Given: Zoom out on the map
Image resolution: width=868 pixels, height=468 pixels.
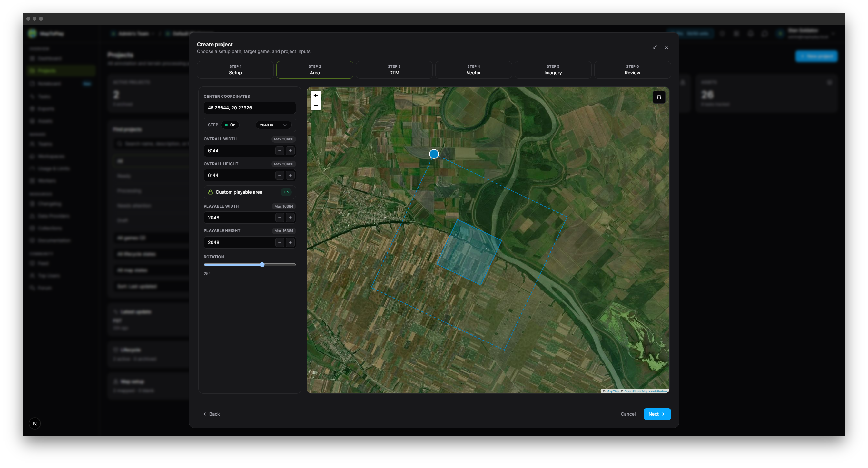Looking at the screenshot, I should [x=315, y=105].
